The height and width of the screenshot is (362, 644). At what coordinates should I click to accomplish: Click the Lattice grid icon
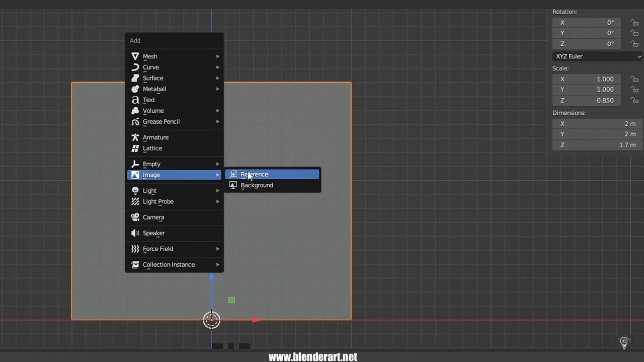pos(135,148)
